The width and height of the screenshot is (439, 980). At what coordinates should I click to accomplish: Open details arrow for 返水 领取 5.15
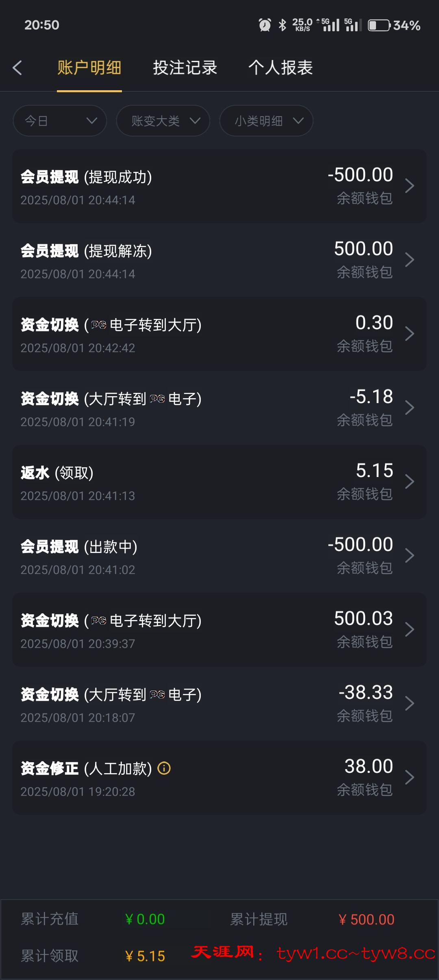coord(409,482)
